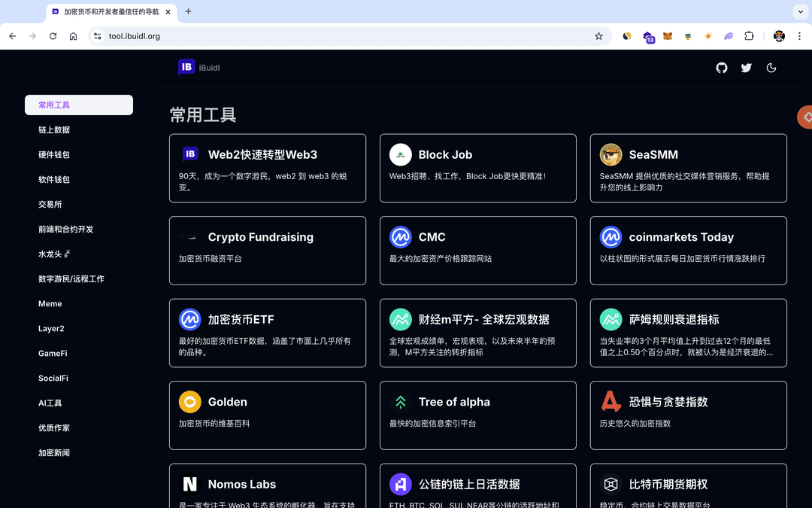This screenshot has height=508, width=812.
Task: Open the tab search chevron
Action: click(800, 11)
